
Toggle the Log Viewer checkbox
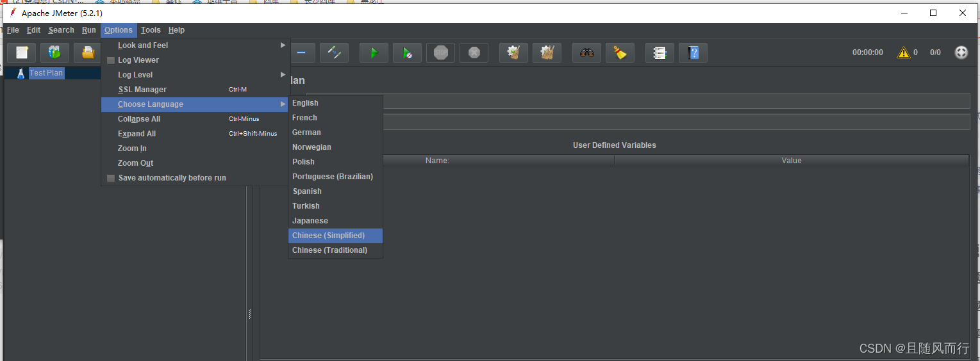pos(111,60)
